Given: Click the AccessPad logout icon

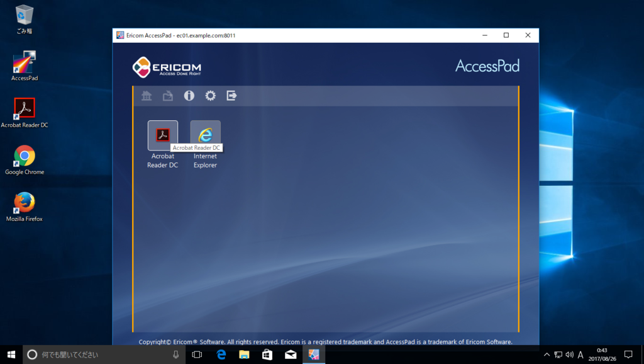Looking at the screenshot, I should (x=231, y=96).
